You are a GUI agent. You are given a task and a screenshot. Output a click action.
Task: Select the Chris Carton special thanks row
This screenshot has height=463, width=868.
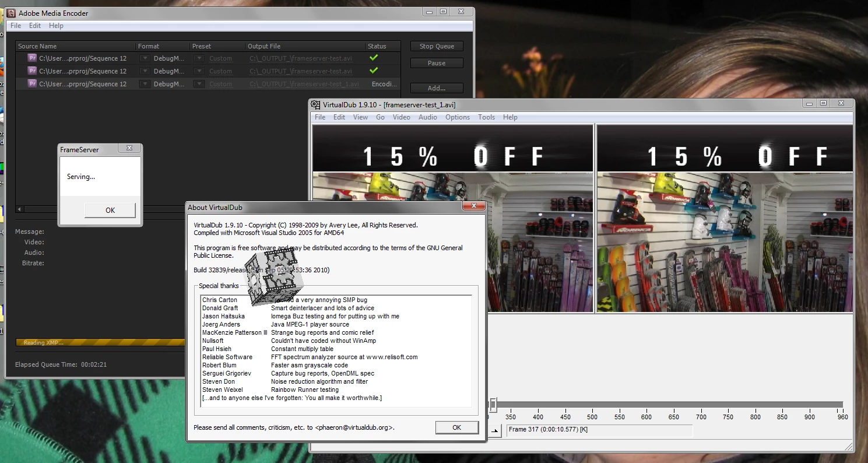coord(335,300)
